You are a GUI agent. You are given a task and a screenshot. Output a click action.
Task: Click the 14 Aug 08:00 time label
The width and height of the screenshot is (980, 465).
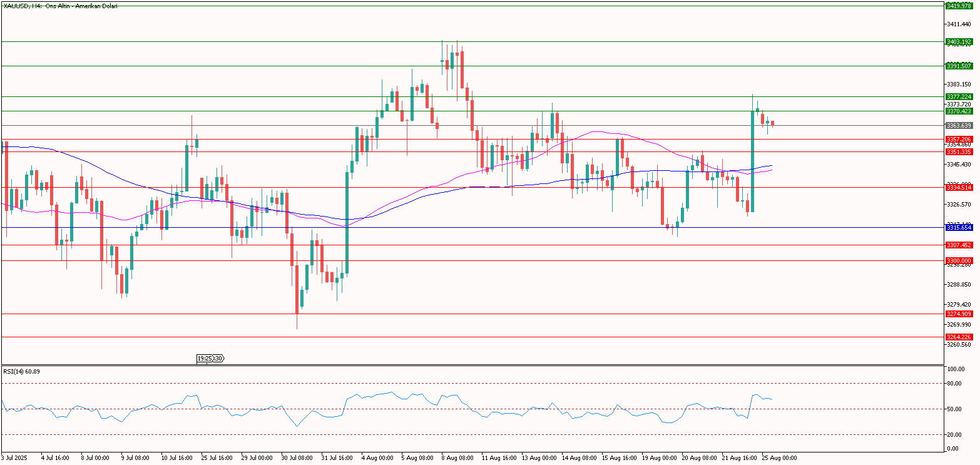click(x=578, y=458)
